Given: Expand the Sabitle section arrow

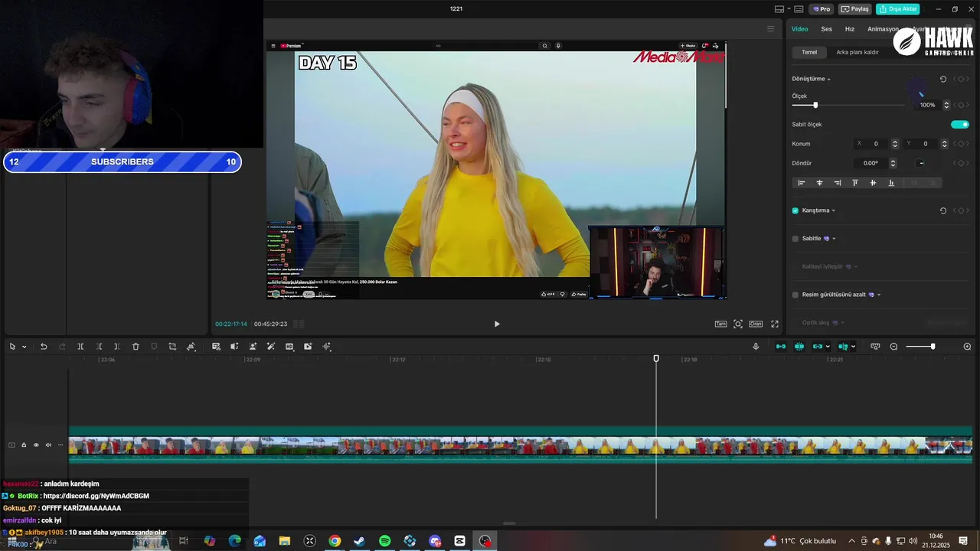Looking at the screenshot, I should tap(834, 239).
